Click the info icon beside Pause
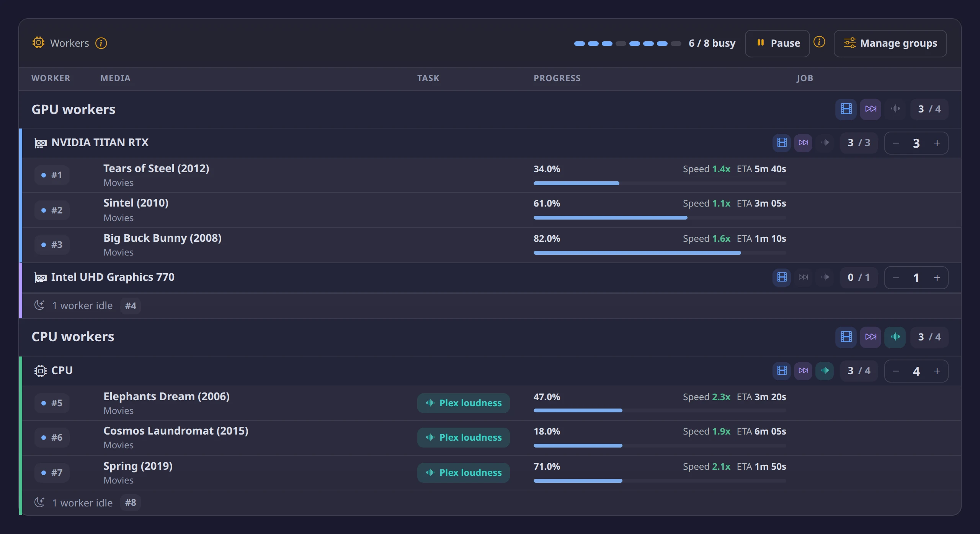This screenshot has height=534, width=980. (819, 42)
